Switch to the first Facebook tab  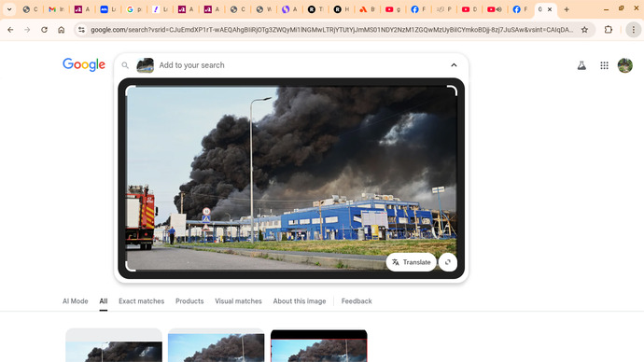point(418,9)
